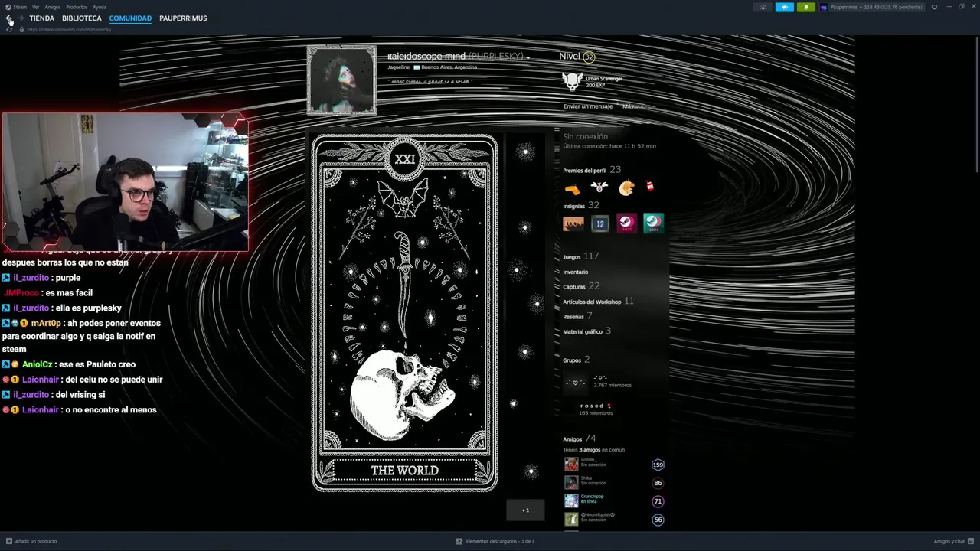Click the +1 additional artwork thumbnail

525,510
